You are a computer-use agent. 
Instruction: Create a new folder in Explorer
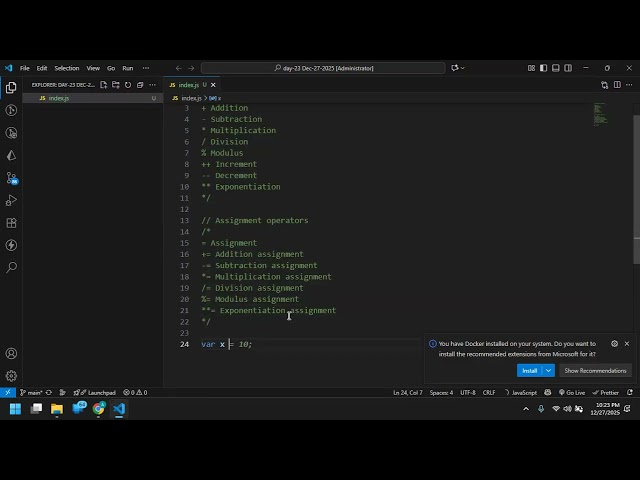click(x=116, y=85)
